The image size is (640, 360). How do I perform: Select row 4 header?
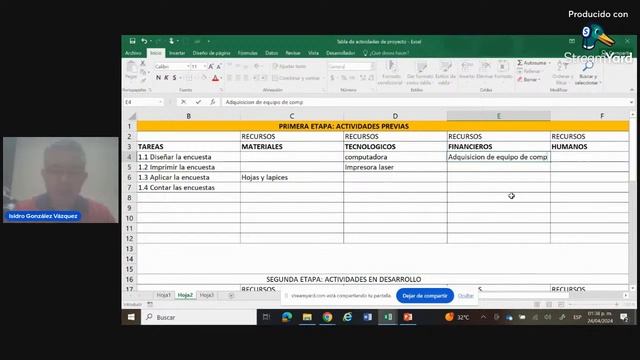coord(129,157)
